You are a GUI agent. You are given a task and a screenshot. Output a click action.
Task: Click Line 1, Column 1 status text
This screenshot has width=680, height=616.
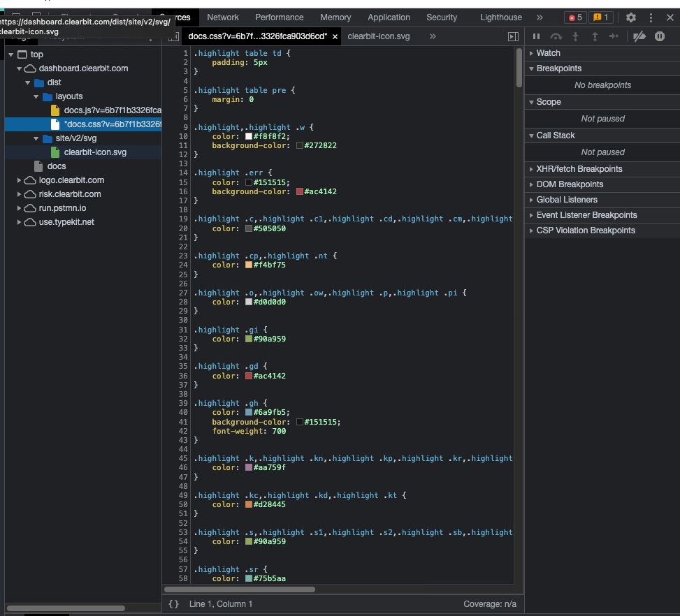[x=220, y=604]
